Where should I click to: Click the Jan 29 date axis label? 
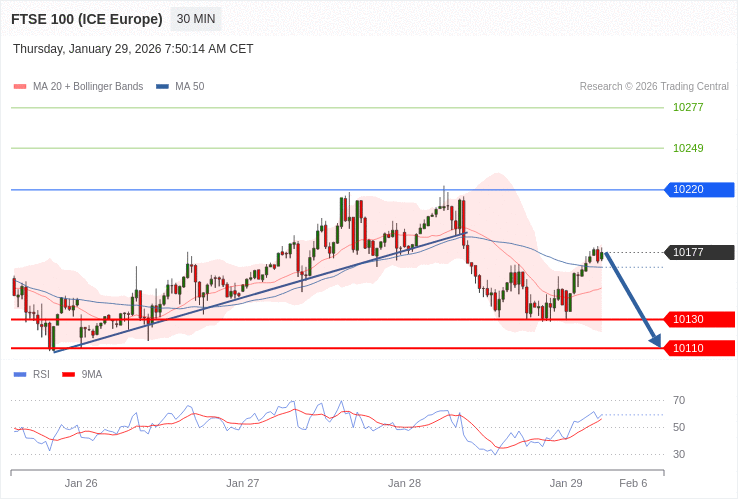point(566,484)
